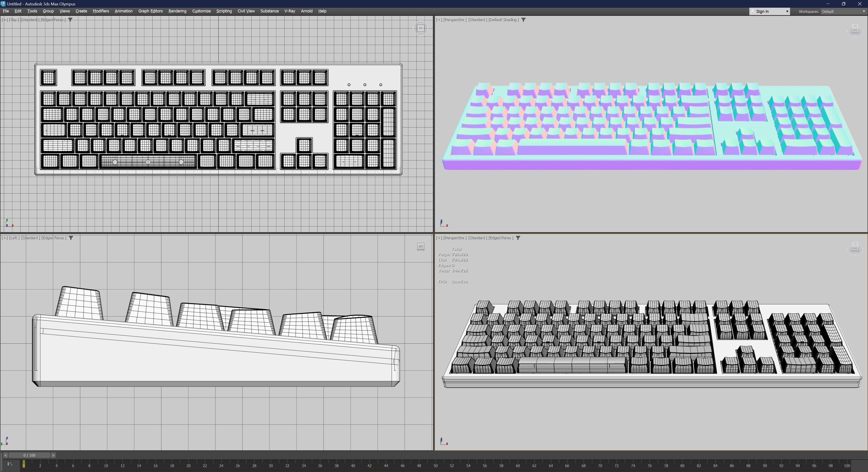The image size is (868, 472).
Task: Open the Arnold menu
Action: click(306, 11)
